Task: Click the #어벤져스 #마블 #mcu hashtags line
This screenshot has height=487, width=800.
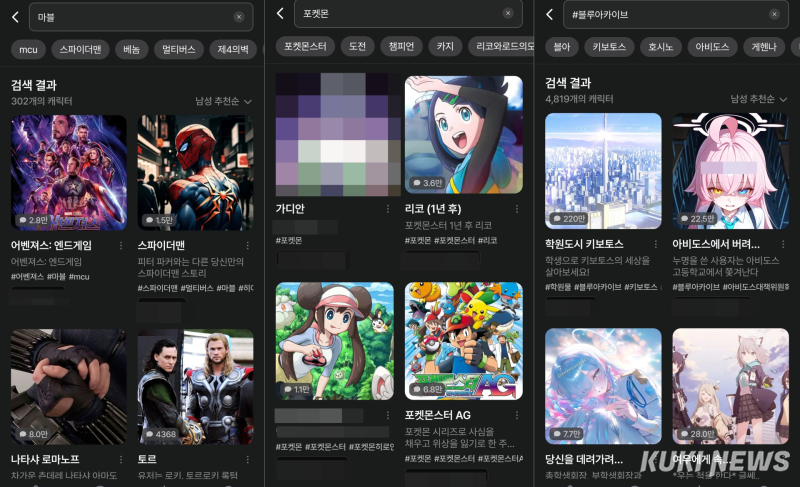Action: point(50,276)
